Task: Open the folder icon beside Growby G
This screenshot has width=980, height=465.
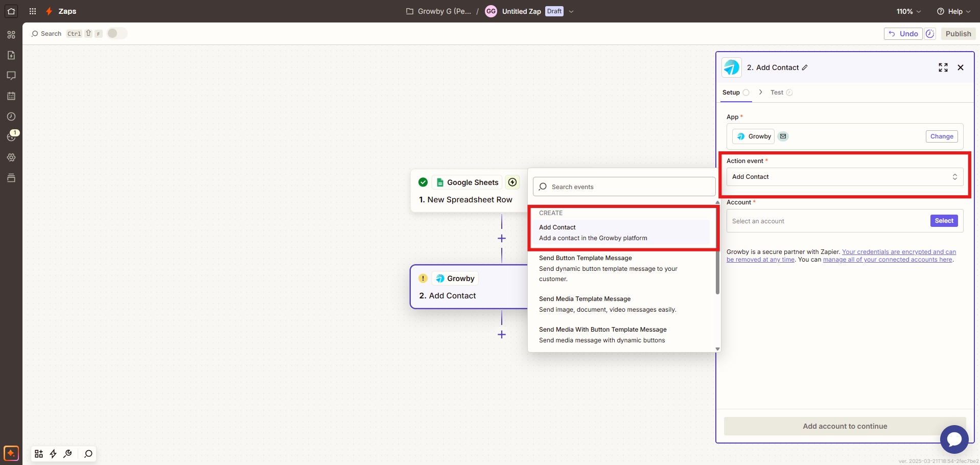Action: point(409,11)
